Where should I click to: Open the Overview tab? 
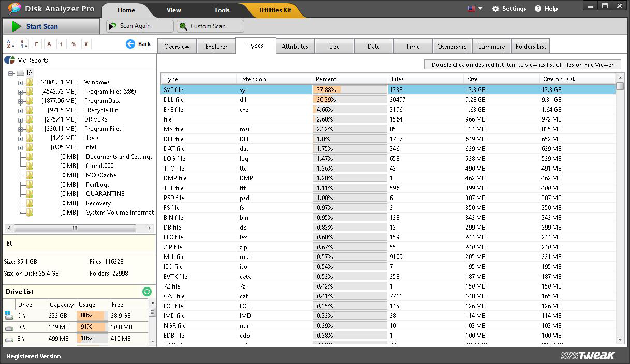[177, 46]
